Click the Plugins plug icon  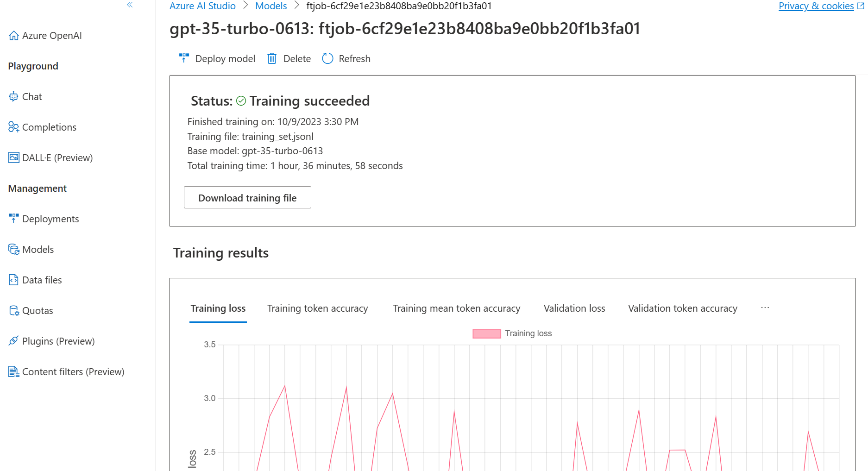pyautogui.click(x=13, y=341)
